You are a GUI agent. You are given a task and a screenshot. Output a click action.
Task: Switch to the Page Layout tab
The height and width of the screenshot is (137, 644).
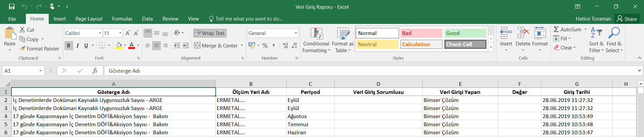(x=89, y=19)
